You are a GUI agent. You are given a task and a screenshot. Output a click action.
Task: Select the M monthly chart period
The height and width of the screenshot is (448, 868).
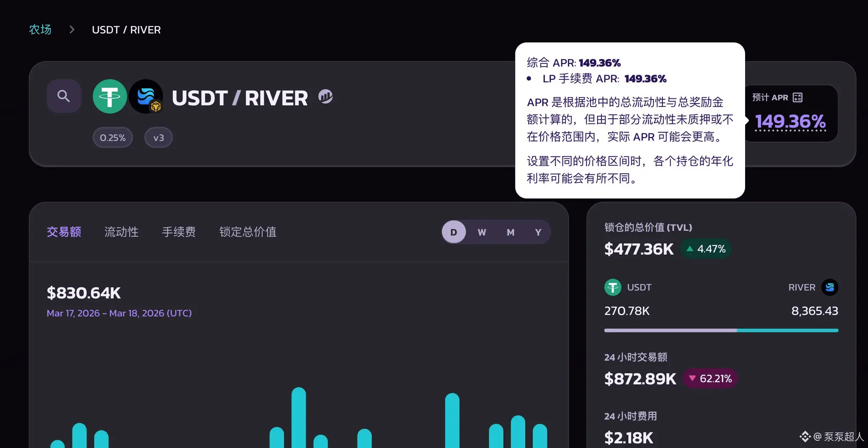click(510, 232)
